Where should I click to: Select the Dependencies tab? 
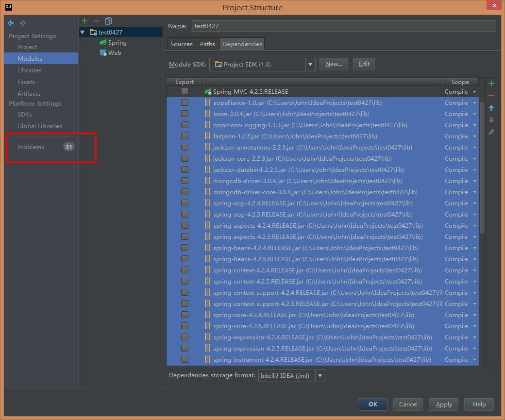[x=242, y=44]
